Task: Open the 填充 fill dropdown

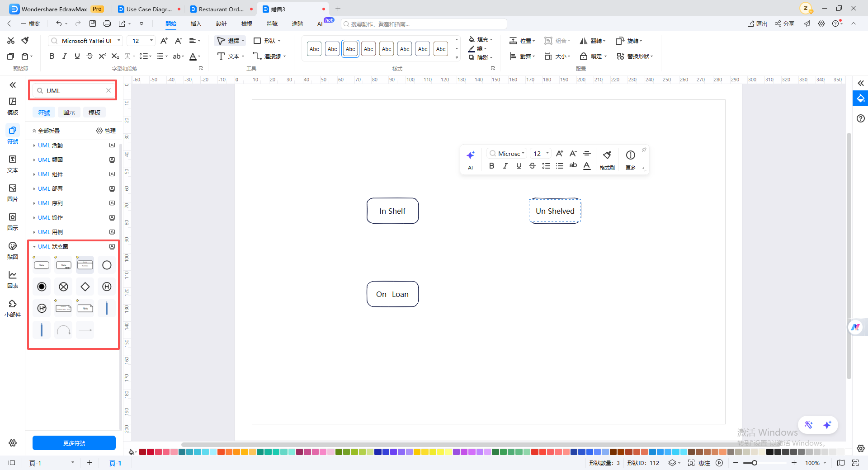Action: tap(481, 39)
